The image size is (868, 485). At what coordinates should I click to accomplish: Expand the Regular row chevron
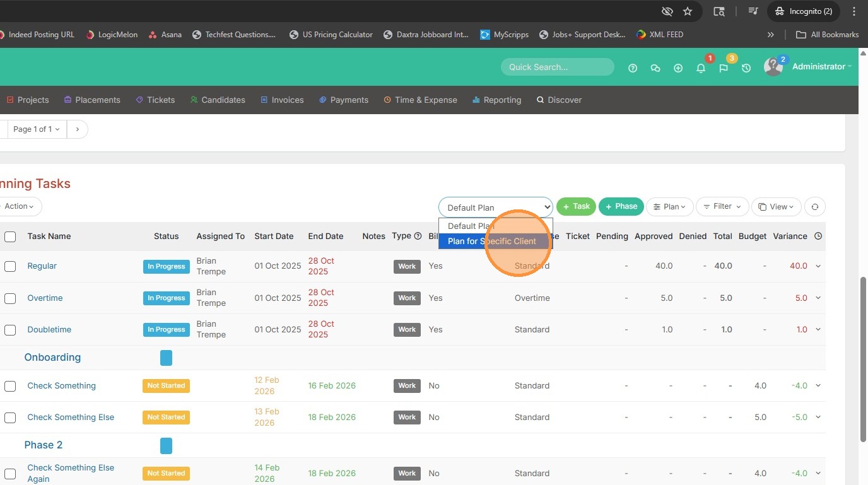point(818,266)
